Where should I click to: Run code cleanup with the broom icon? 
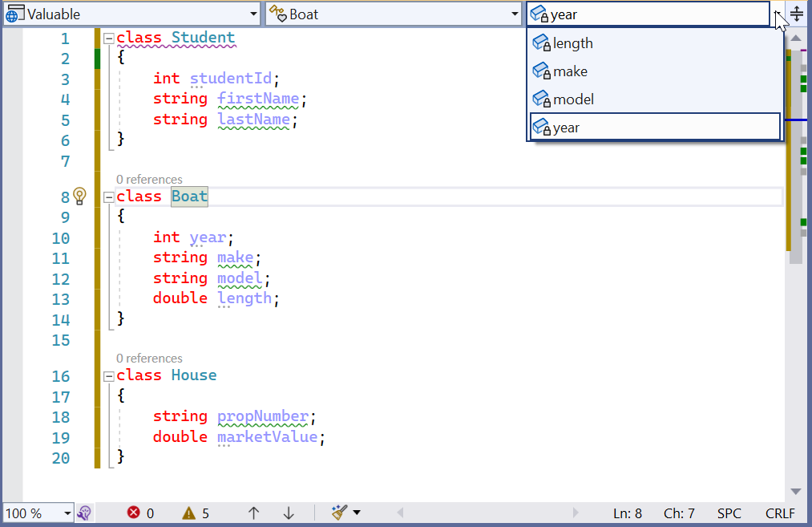tap(339, 513)
